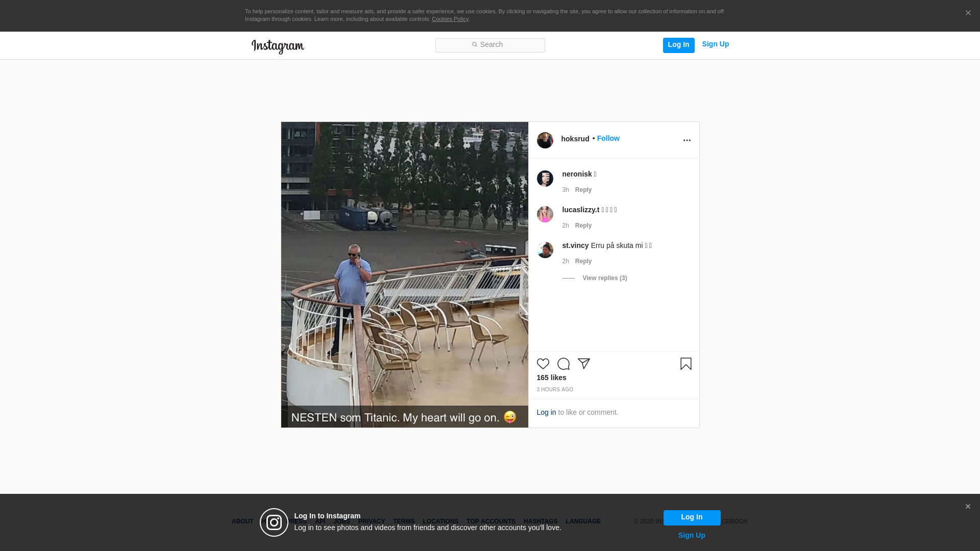Open the HASHTAGS footer link
This screenshot has width=980, height=551.
click(540, 521)
